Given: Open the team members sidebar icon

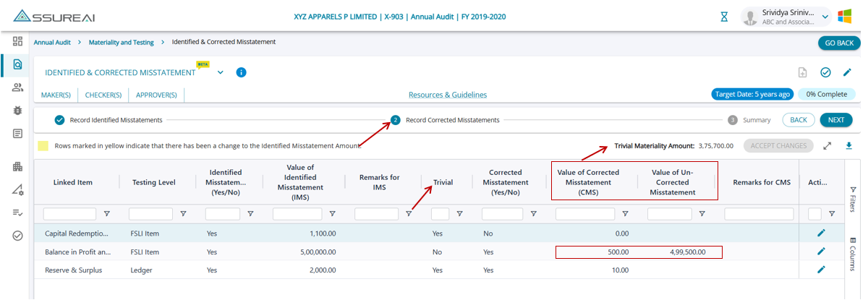Looking at the screenshot, I should click(x=17, y=87).
